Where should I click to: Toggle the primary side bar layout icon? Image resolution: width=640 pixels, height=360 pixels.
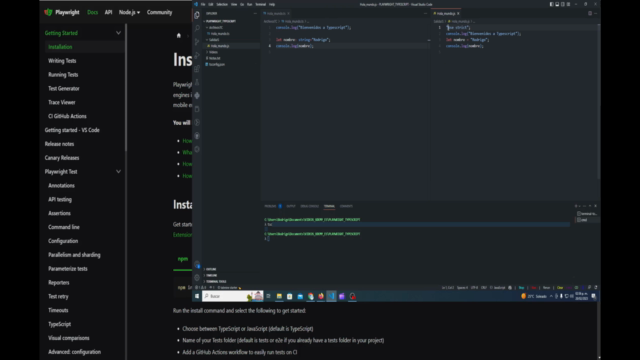(551, 4)
